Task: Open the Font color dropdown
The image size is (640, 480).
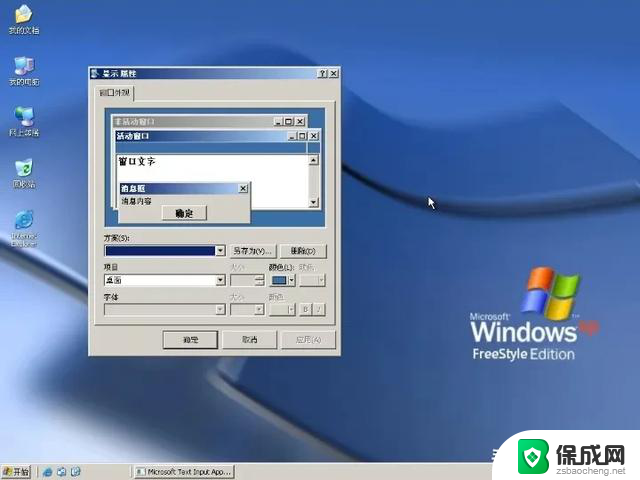Action: point(282,310)
